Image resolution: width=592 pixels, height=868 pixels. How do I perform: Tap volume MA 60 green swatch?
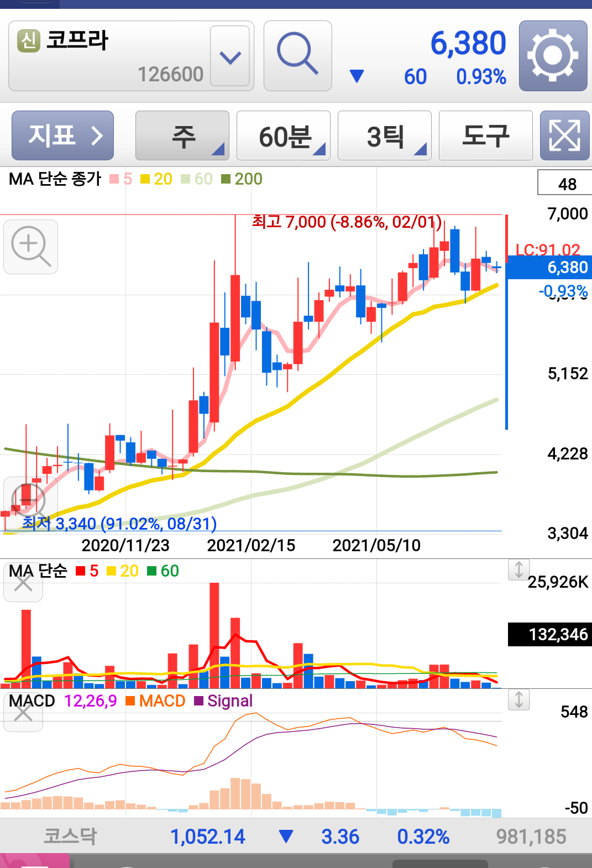(152, 571)
